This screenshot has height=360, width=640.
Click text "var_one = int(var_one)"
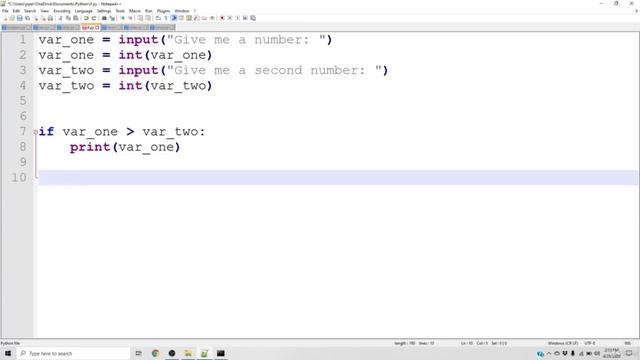click(125, 55)
